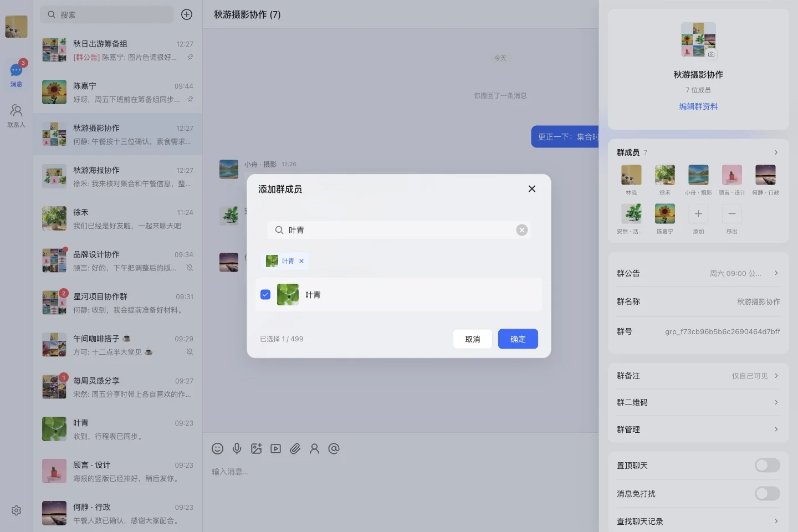Open the 午间咖啡搭子 conversation

[x=117, y=345]
